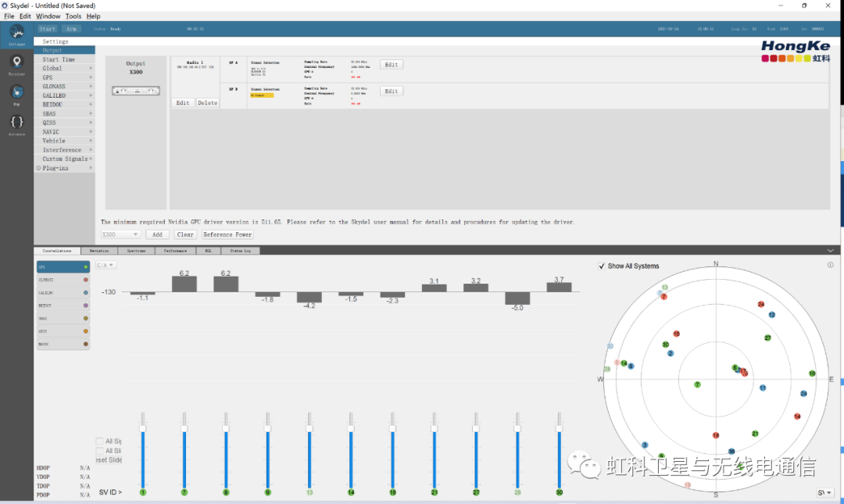
Task: Select blue satellite 11 in sky plot
Action: click(x=763, y=388)
